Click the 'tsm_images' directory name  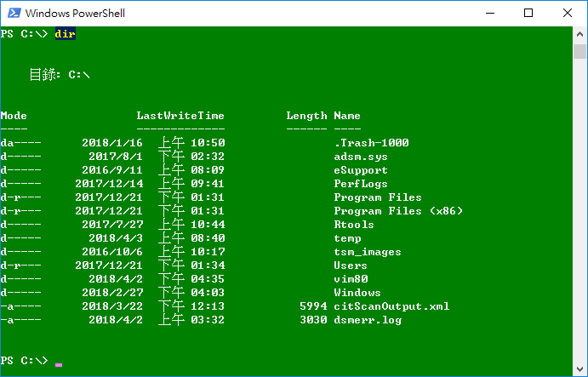[x=368, y=252]
